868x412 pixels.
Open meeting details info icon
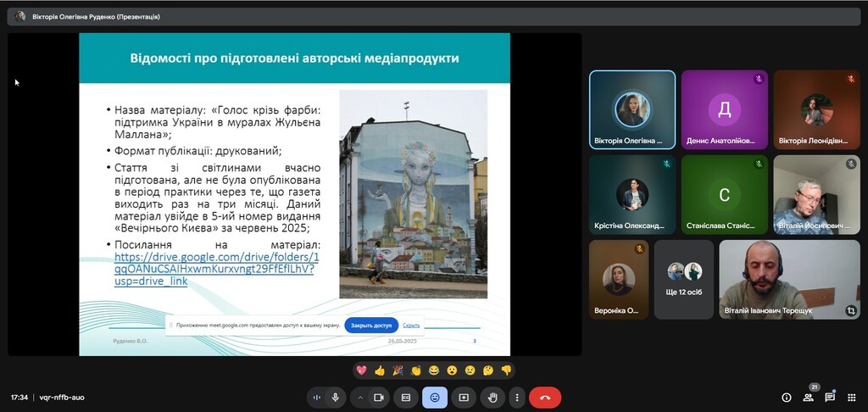tap(786, 397)
